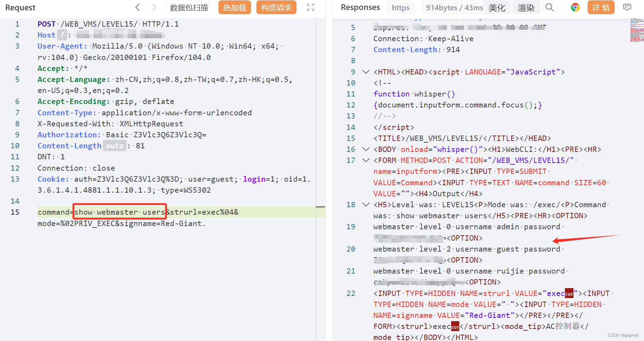Viewport: 644px width, 341px height.
Task: Click the response minimap thumbnail
Action: 637,30
